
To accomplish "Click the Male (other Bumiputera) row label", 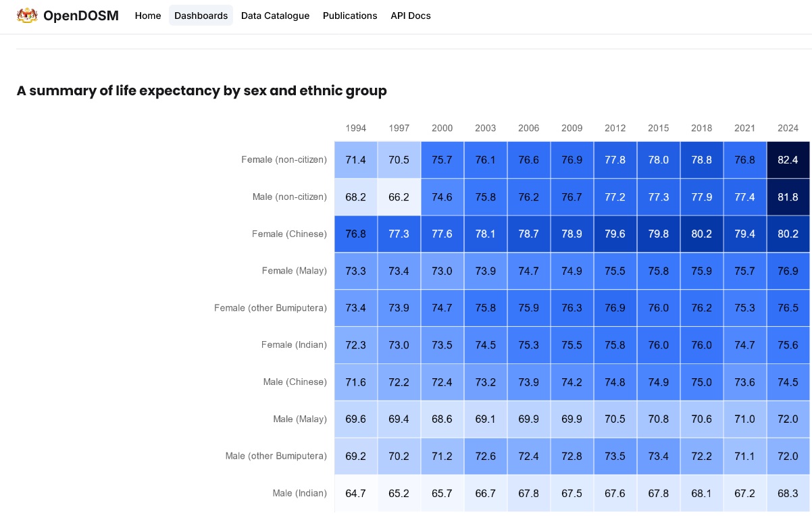I will click(276, 456).
